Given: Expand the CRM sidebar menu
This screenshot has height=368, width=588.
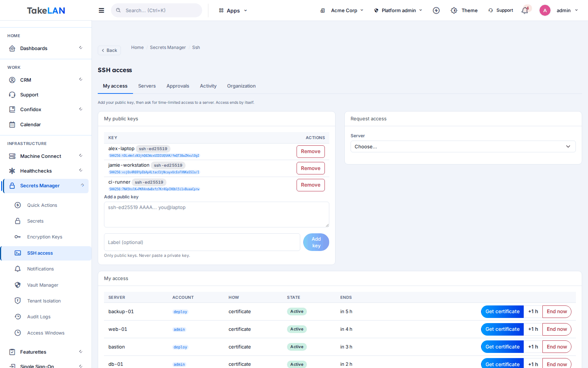Looking at the screenshot, I should (46, 80).
